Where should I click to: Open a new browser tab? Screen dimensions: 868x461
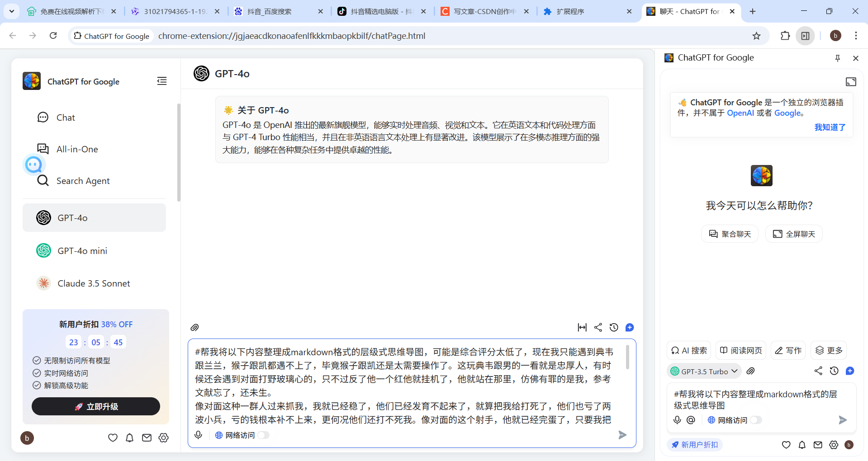[753, 11]
